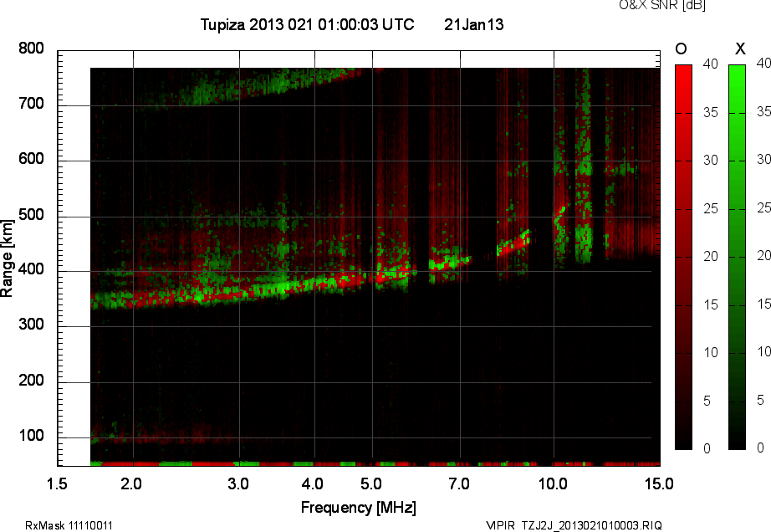771x532 pixels.
Task: Click the 100 tick on the range axis
Action: click(x=31, y=436)
